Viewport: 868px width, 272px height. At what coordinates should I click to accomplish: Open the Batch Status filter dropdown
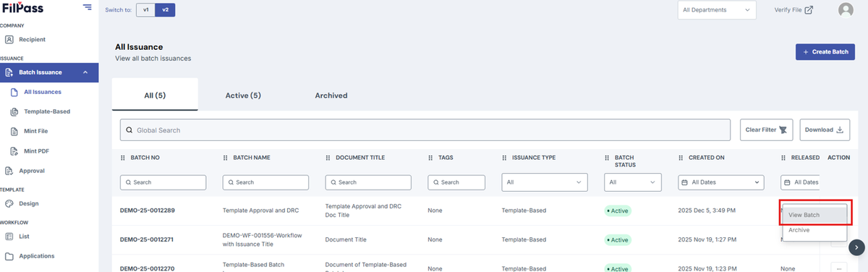(x=633, y=182)
